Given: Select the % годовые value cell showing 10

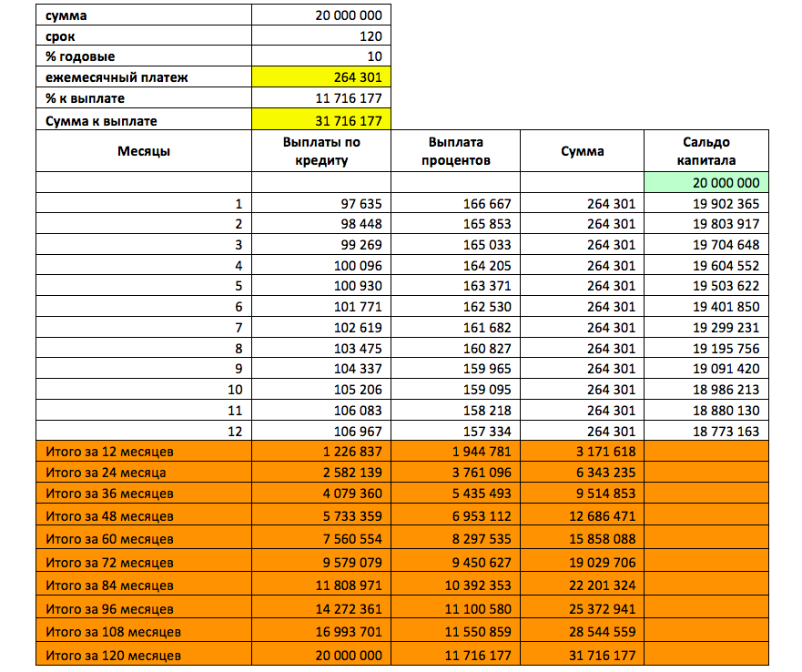Looking at the screenshot, I should [x=320, y=56].
